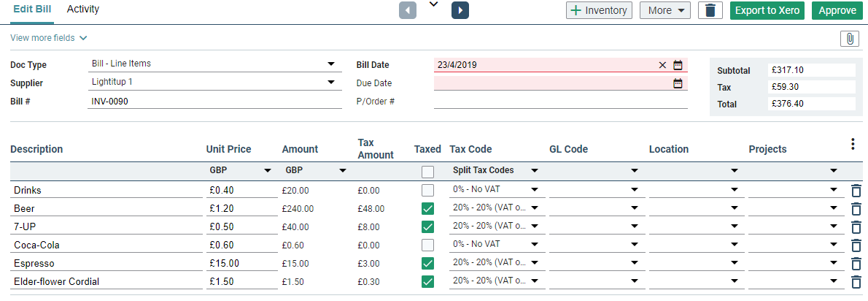Enable the Taxed checkbox for Drinks
This screenshot has width=868, height=301.
(427, 191)
